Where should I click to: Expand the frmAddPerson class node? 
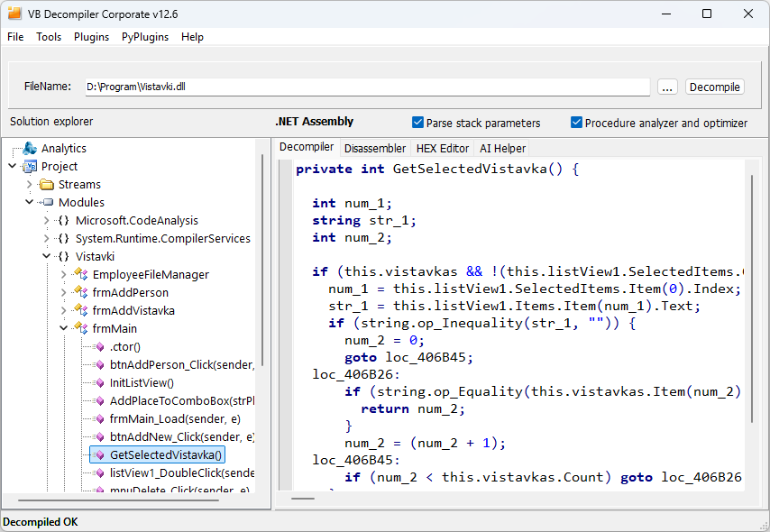(x=64, y=293)
